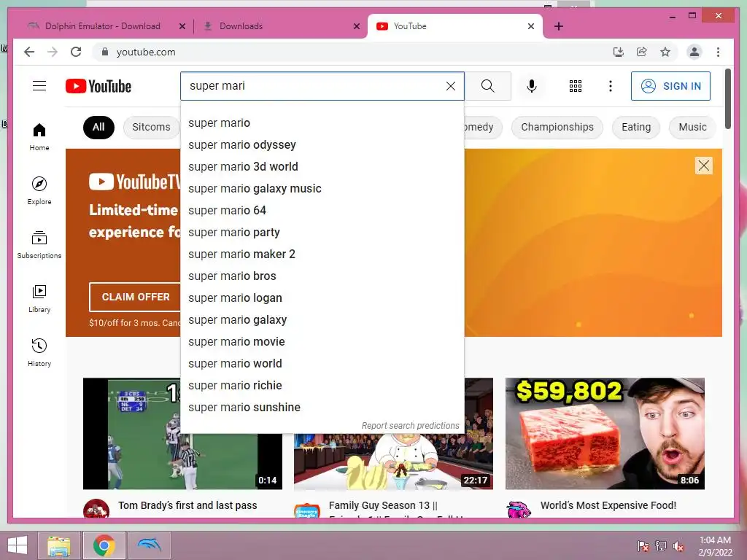
Task: Open Dolphin Emulator from the taskbar
Action: tap(150, 545)
